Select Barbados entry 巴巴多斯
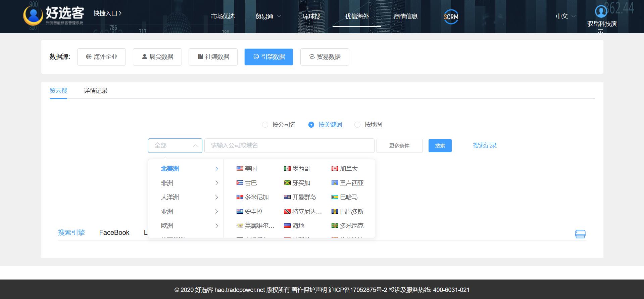644x299 pixels. (x=348, y=212)
